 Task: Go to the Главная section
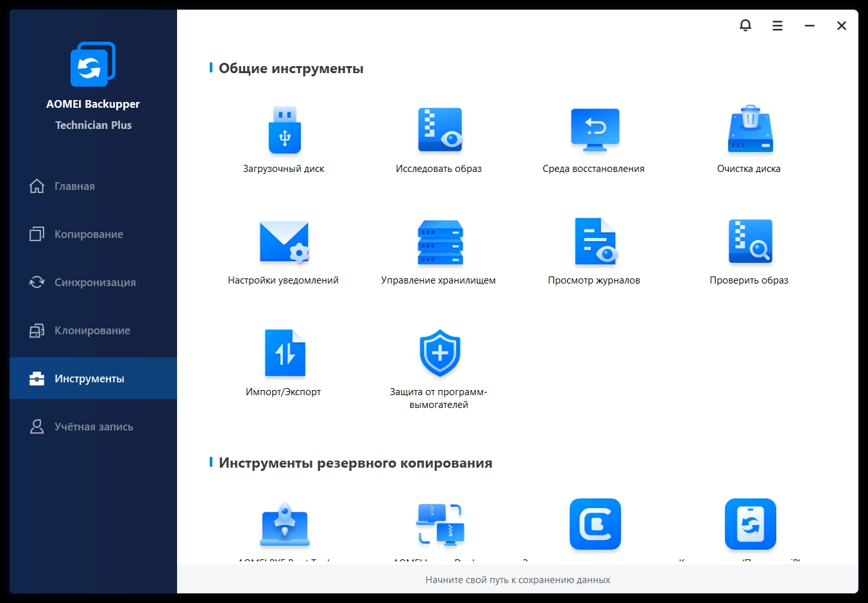point(93,186)
